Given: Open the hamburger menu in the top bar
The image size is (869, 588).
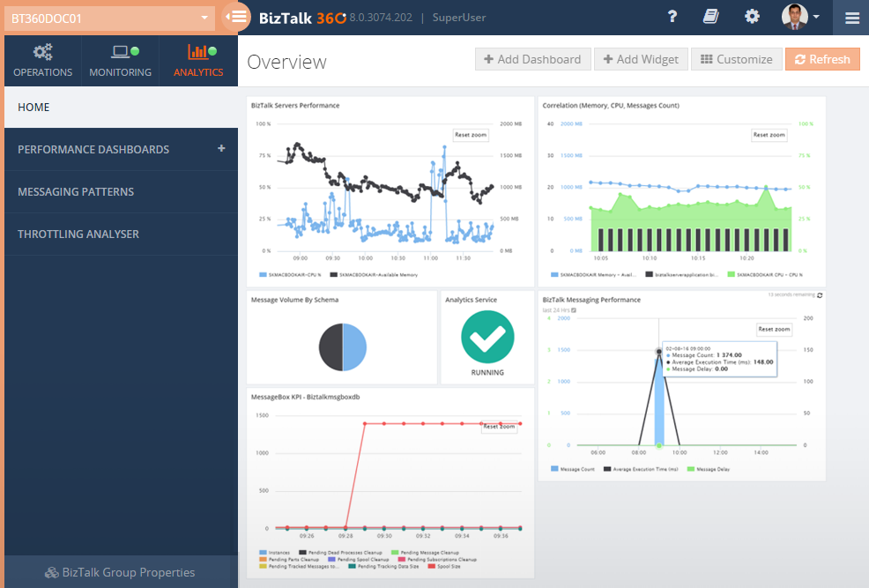Looking at the screenshot, I should pyautogui.click(x=850, y=18).
